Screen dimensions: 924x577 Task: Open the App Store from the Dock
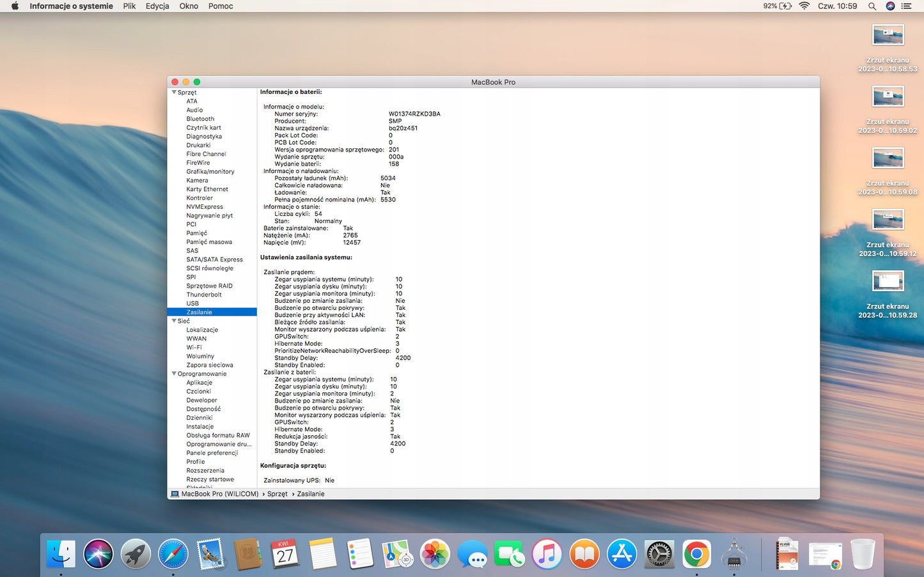click(x=621, y=553)
